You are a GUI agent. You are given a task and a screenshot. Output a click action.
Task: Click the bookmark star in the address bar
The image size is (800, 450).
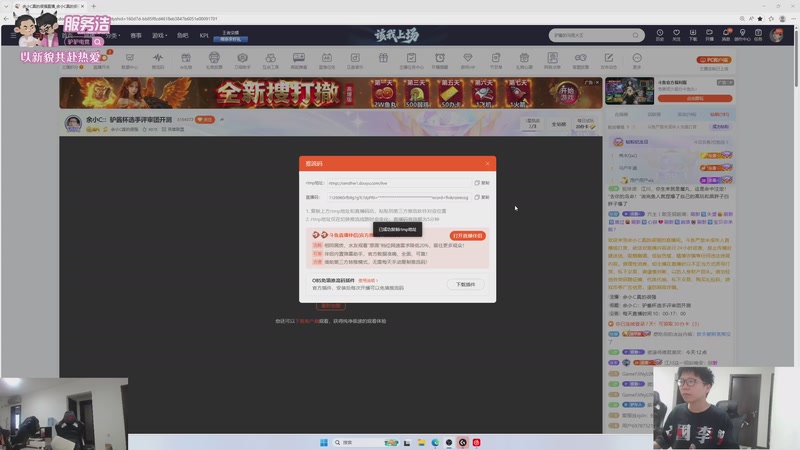click(760, 18)
